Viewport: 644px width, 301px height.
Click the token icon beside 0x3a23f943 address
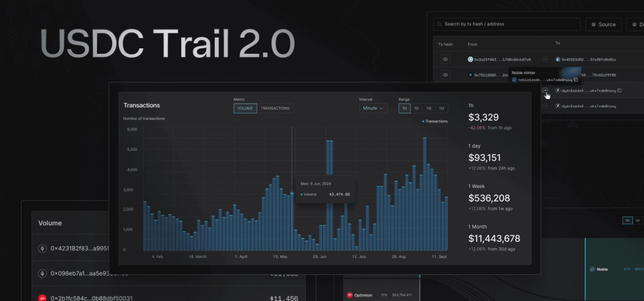click(470, 59)
